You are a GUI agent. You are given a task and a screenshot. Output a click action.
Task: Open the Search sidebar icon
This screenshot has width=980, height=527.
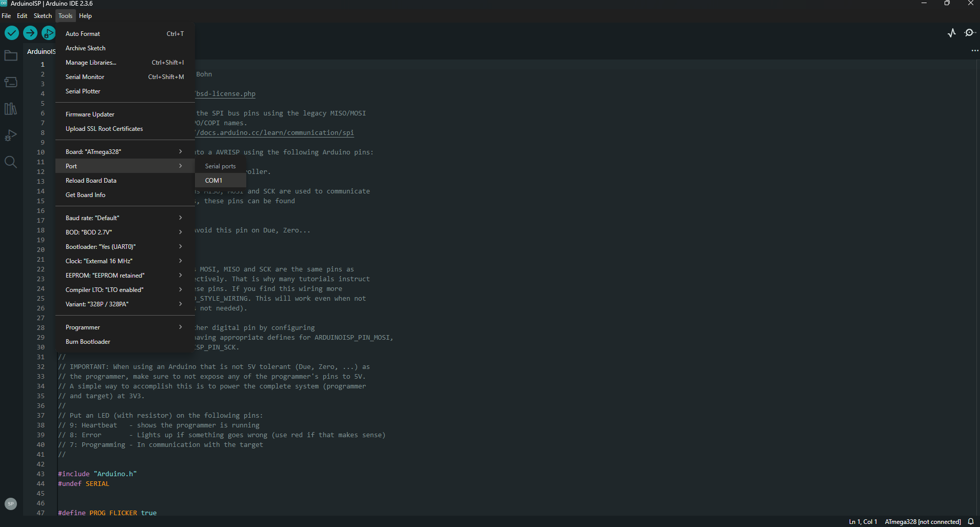click(x=11, y=162)
